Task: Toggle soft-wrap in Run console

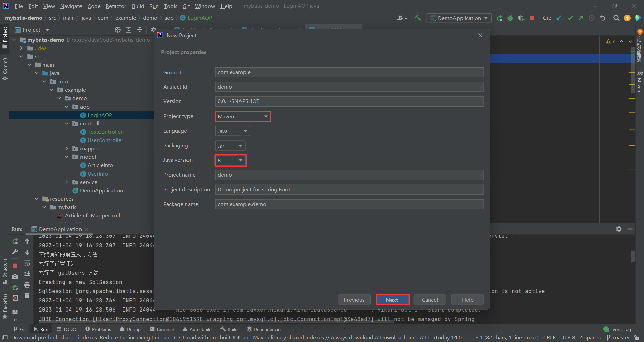Action: pyautogui.click(x=27, y=263)
